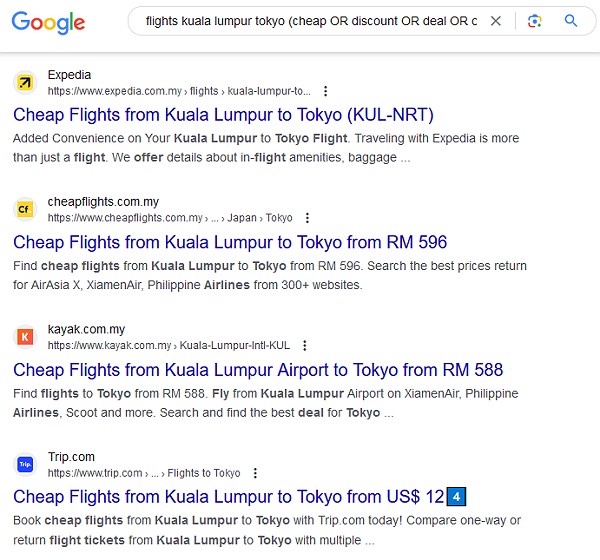Open the three-dot menu for Expedia result
The height and width of the screenshot is (560, 600).
325,91
